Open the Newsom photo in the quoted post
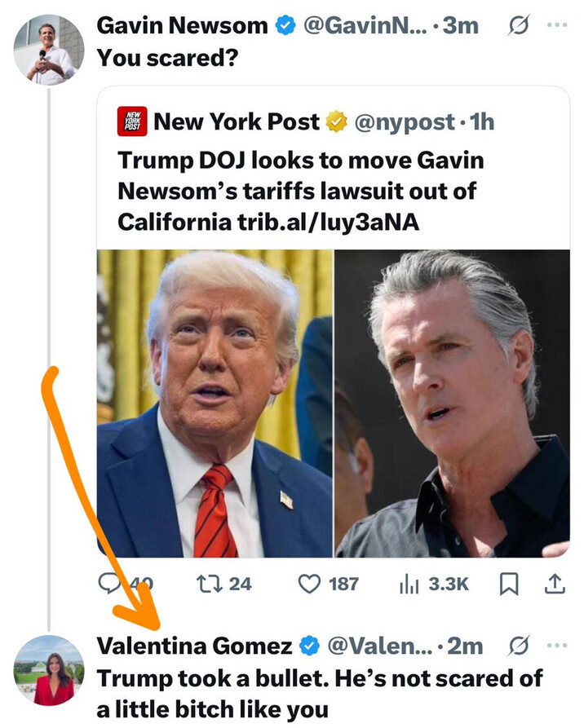 tap(452, 404)
